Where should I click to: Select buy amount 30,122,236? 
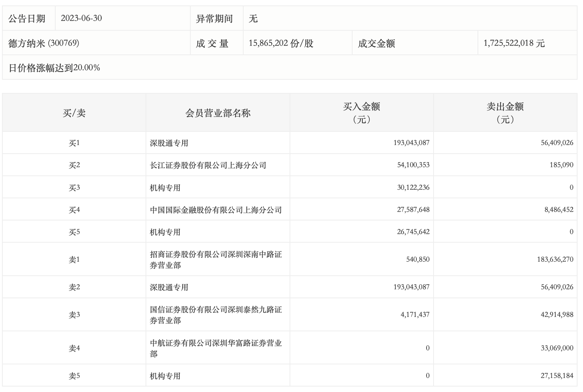413,187
